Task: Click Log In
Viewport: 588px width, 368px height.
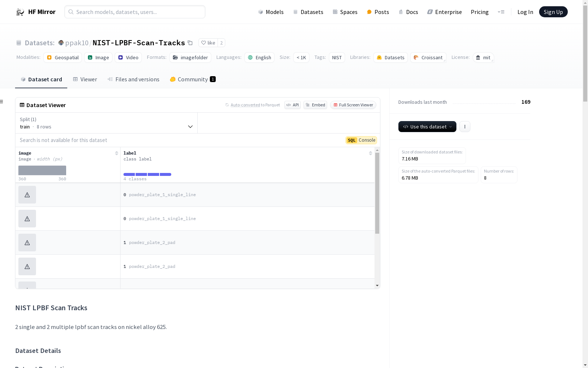Action: (525, 12)
